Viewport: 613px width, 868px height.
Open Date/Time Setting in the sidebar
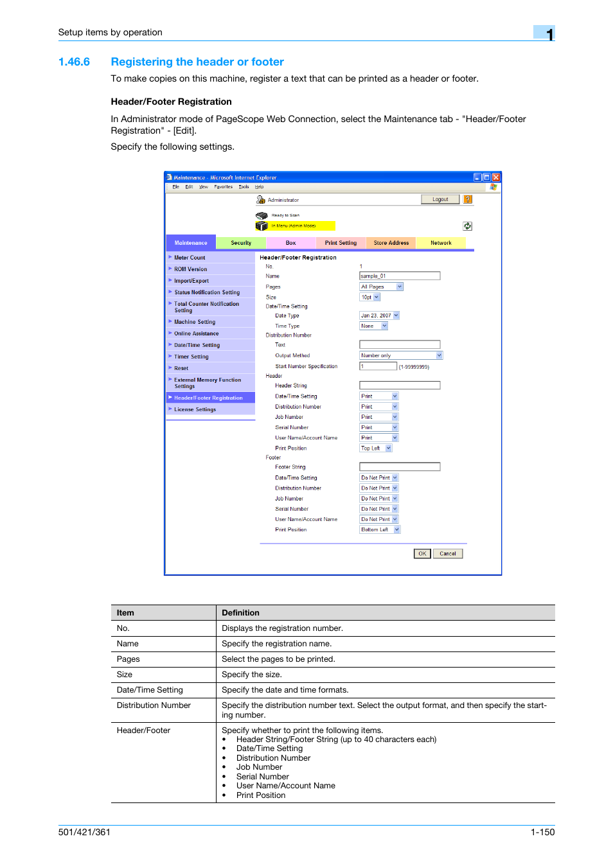point(211,345)
